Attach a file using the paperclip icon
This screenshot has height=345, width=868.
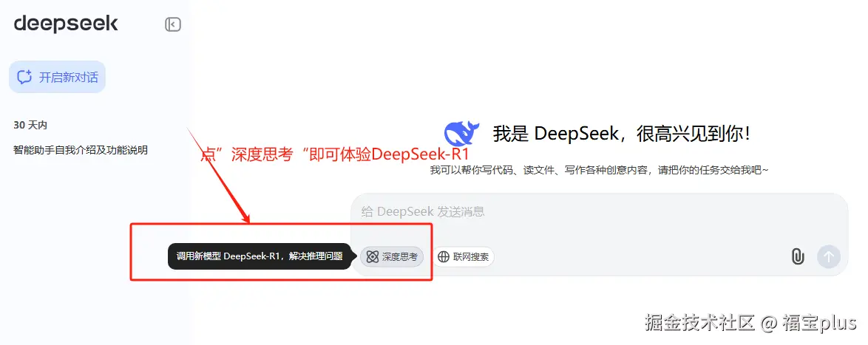[797, 256]
